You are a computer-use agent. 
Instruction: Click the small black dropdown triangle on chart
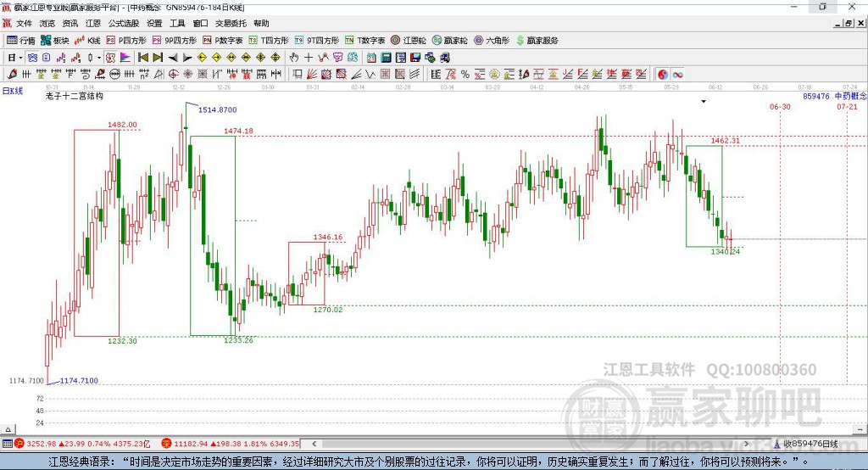tap(704, 102)
